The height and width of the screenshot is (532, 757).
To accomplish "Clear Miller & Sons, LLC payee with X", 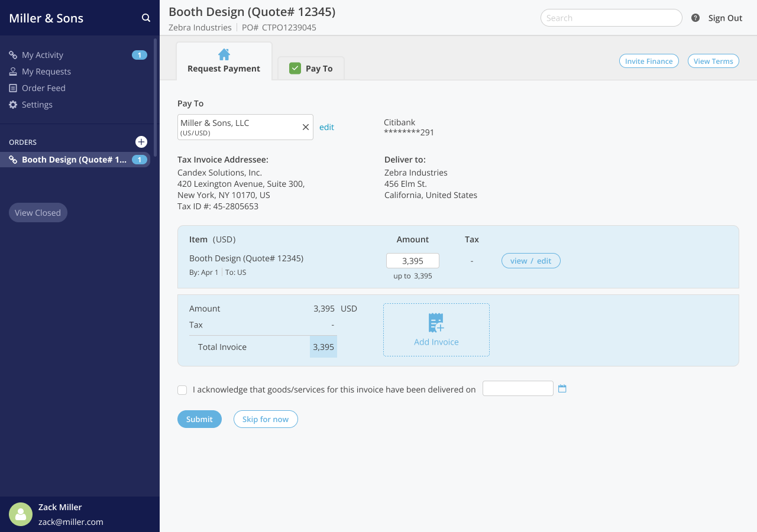I will (x=306, y=127).
